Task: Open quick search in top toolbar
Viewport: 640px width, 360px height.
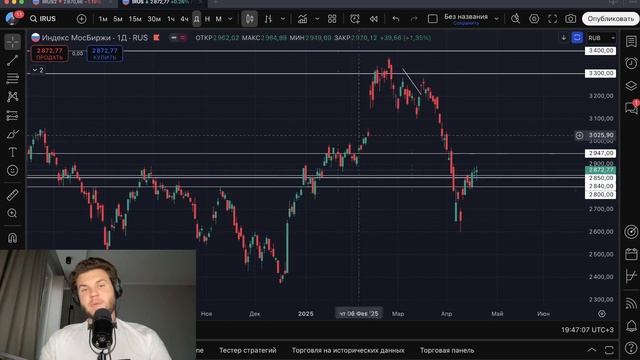Action: (x=516, y=19)
